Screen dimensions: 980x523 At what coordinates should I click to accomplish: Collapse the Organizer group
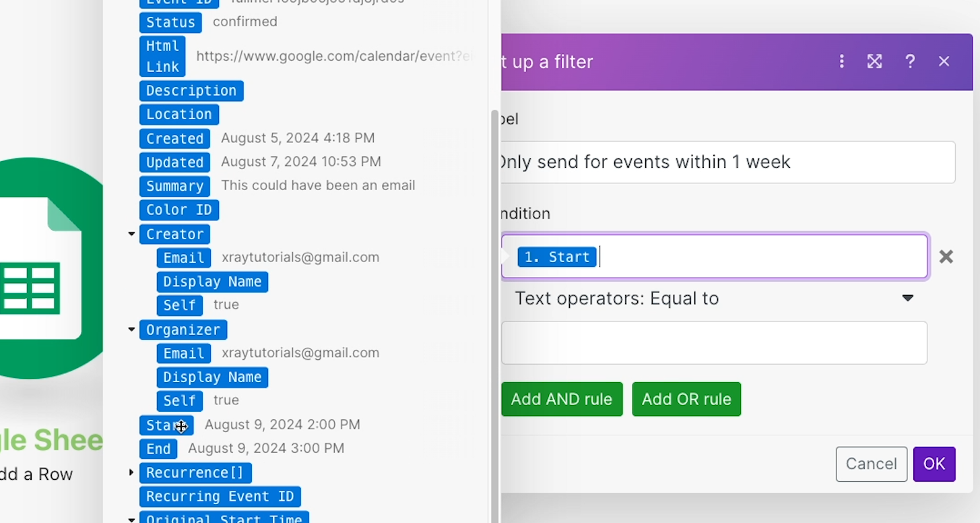[x=131, y=330]
